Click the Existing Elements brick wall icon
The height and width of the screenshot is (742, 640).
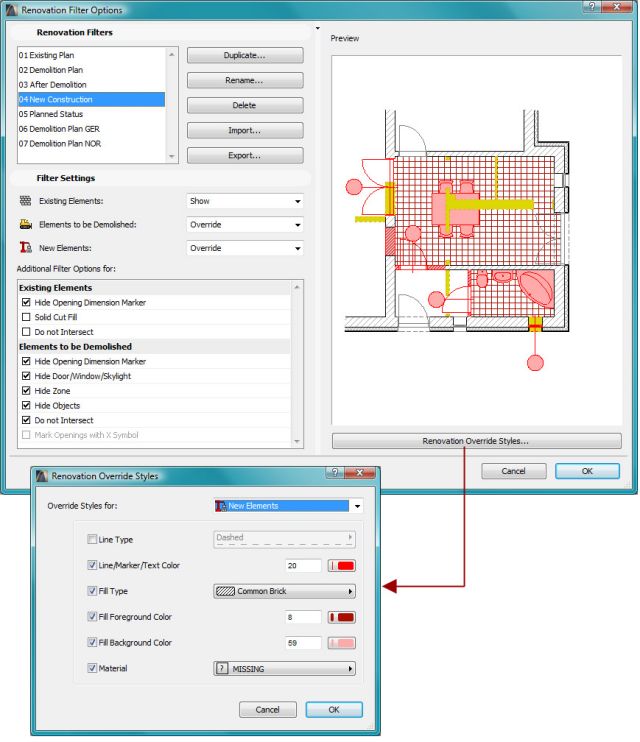click(26, 201)
